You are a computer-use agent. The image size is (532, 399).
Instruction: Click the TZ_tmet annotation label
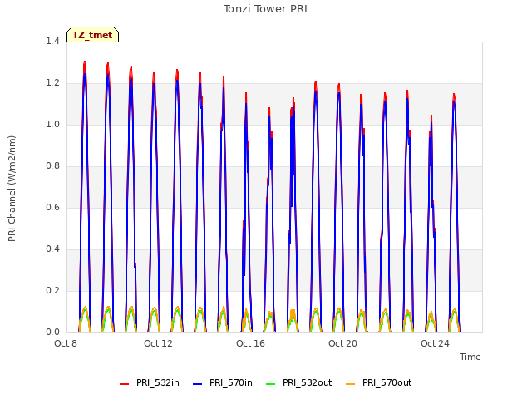[x=92, y=35]
